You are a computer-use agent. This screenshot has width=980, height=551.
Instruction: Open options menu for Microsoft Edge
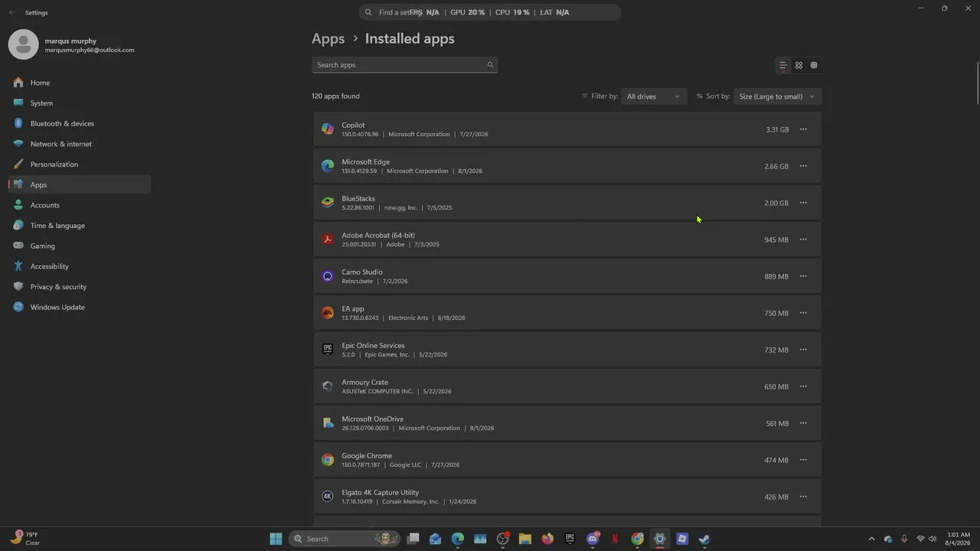tap(803, 166)
